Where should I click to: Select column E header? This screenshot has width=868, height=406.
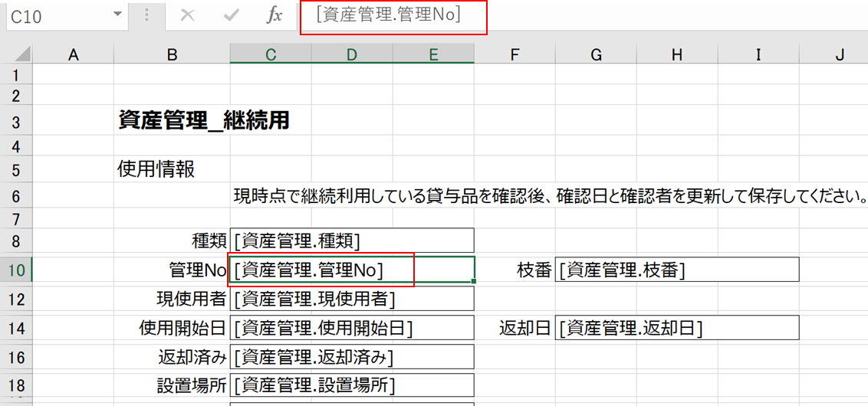[433, 54]
